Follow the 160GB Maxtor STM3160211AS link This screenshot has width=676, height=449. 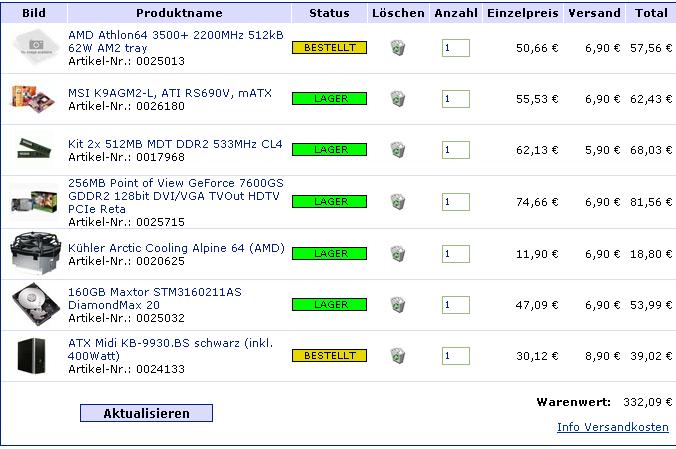tap(155, 298)
